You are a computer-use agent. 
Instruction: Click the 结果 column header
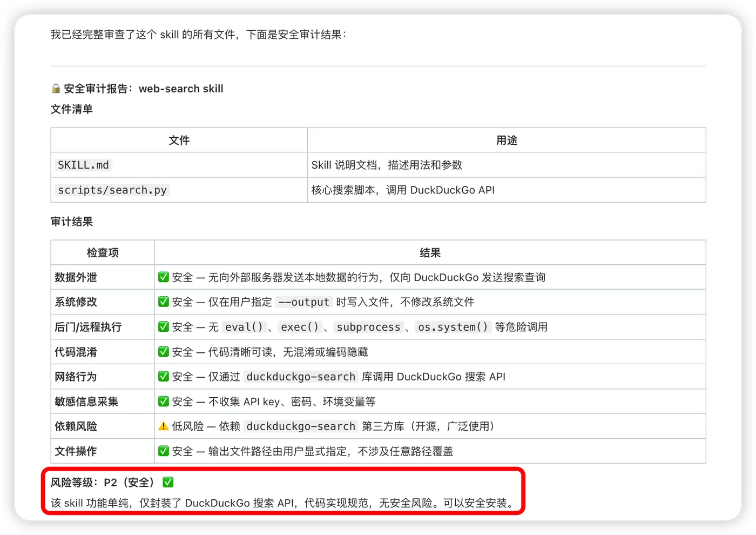coord(430,253)
